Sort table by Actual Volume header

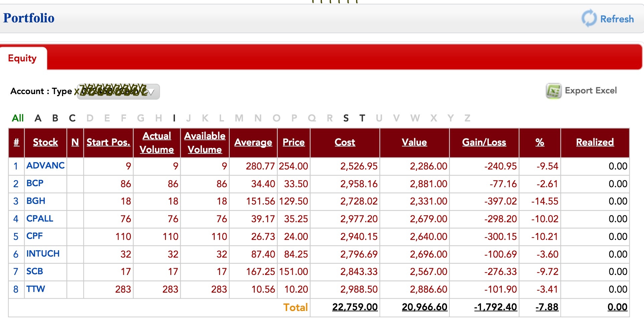pyautogui.click(x=157, y=142)
